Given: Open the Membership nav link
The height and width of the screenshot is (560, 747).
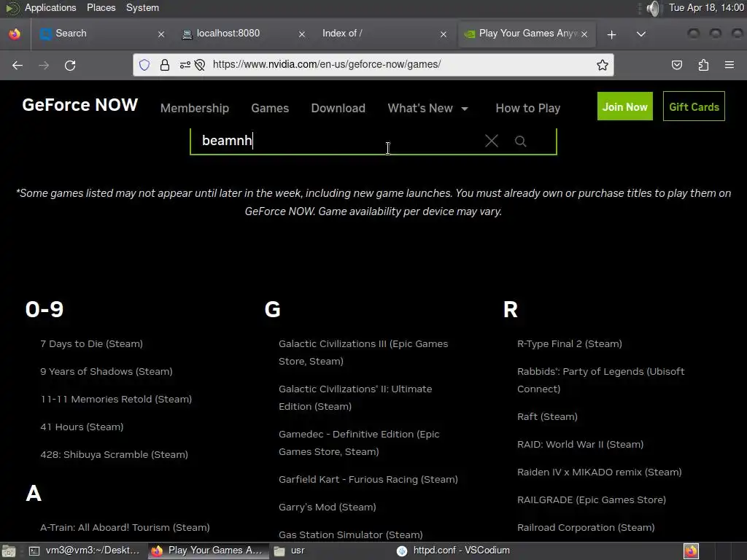Looking at the screenshot, I should coord(194,108).
